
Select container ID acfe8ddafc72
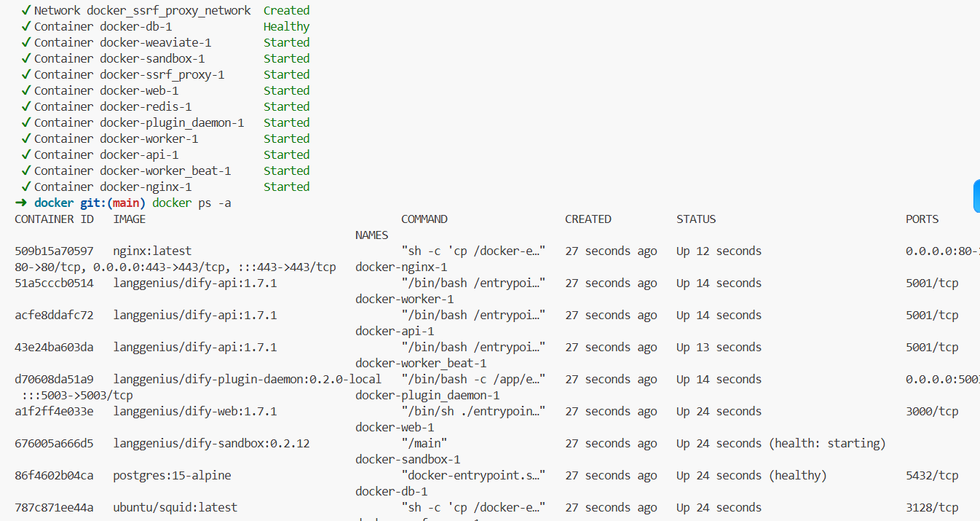[x=54, y=316]
